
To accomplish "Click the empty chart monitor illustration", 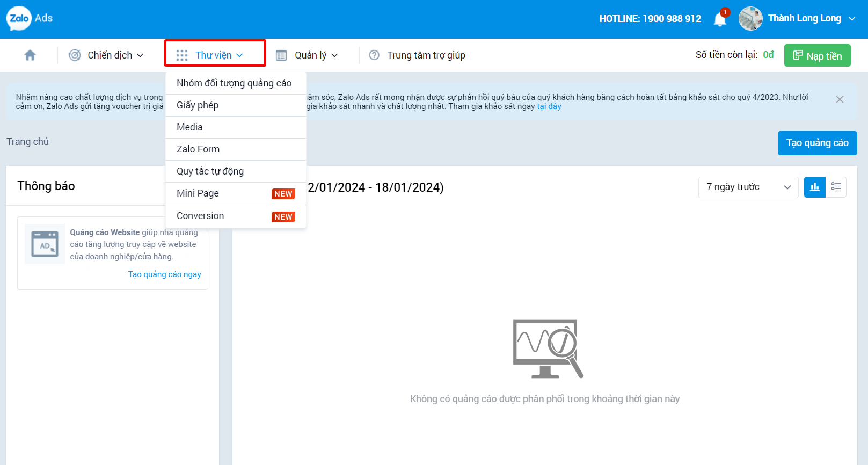I will [548, 349].
